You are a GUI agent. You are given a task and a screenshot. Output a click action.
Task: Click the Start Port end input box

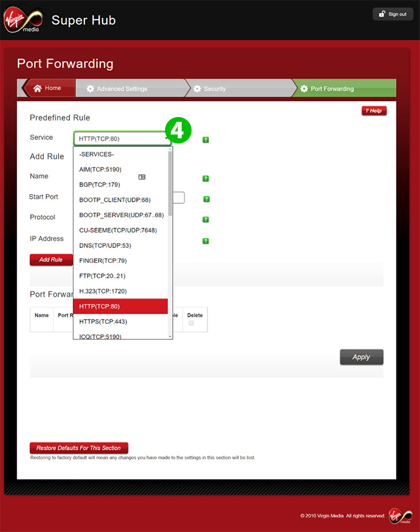pyautogui.click(x=179, y=198)
